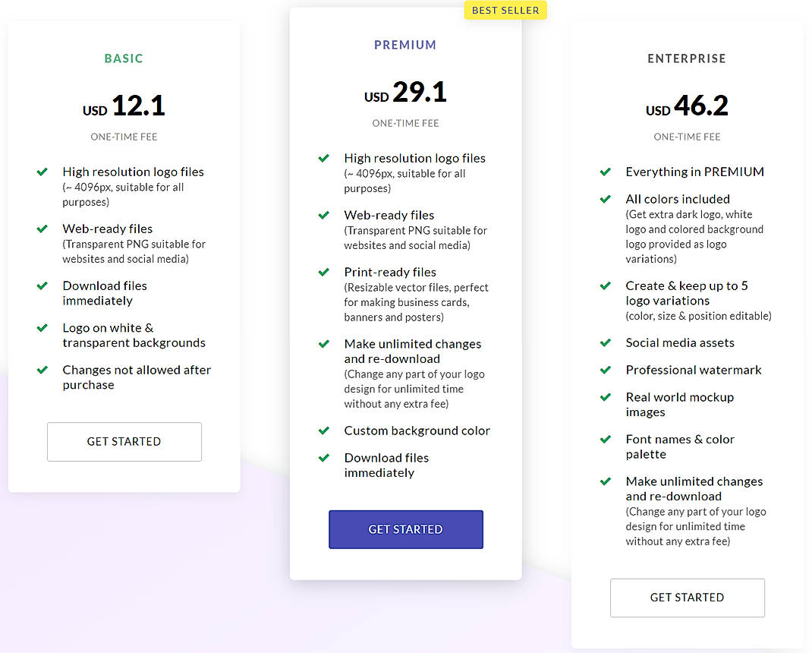Click the checkmark next to Custom background color

point(323,431)
